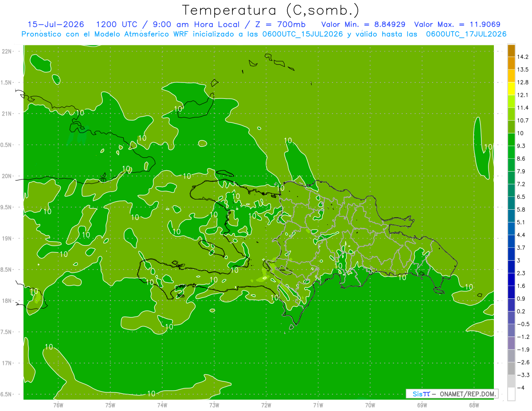Pick the olive swatch between 10 and 10.7
The width and height of the screenshot is (532, 411).
[511, 127]
